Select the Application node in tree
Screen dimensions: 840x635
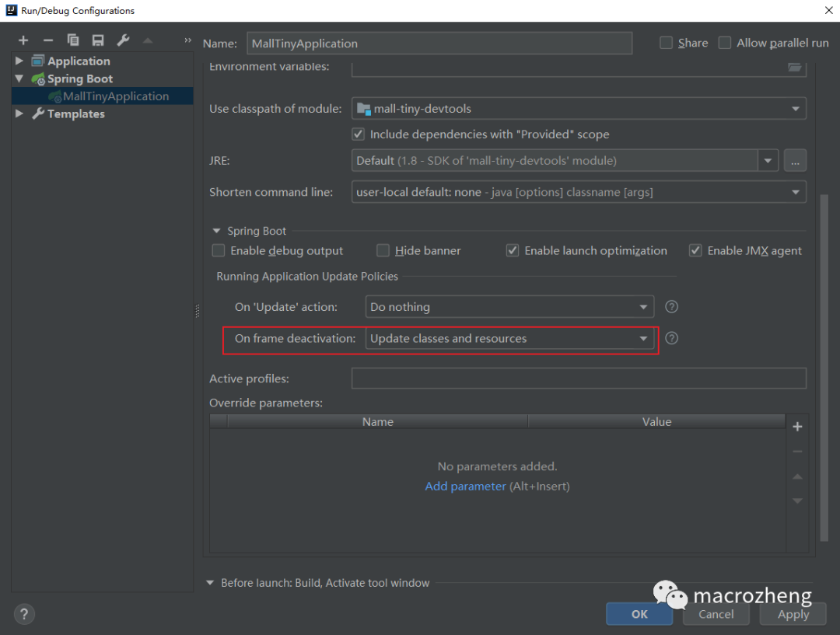pos(79,61)
